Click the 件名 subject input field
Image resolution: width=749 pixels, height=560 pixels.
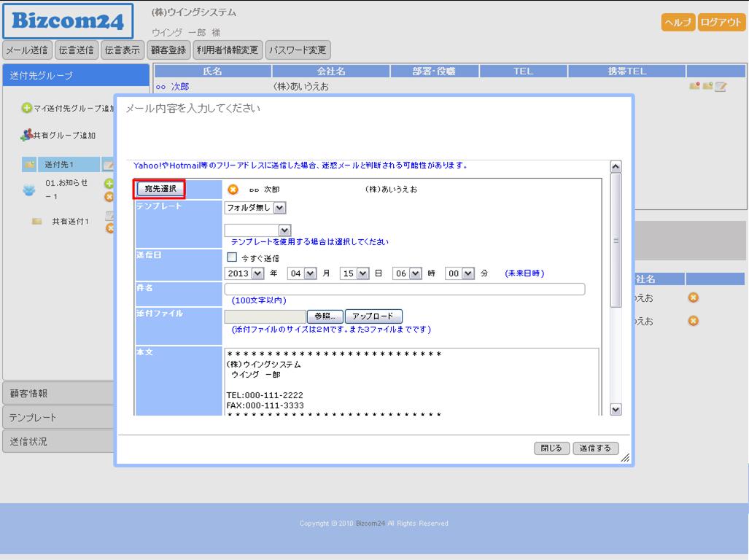click(x=404, y=289)
